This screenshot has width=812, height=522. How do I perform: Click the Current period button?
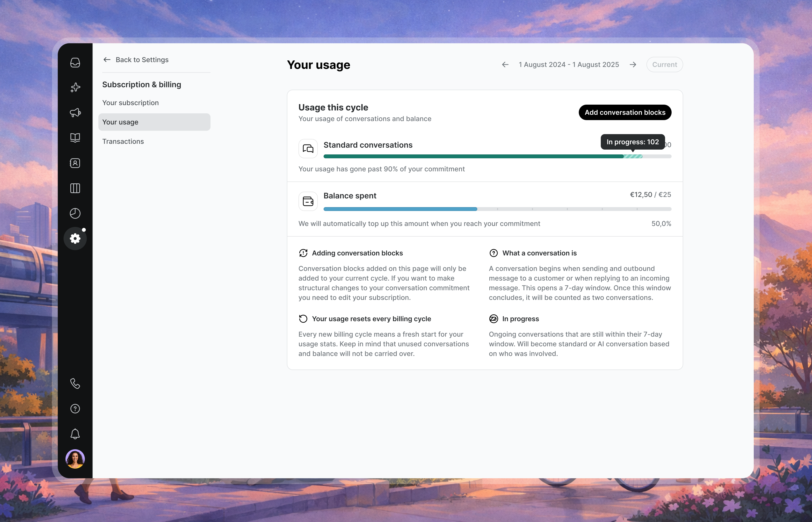(664, 65)
